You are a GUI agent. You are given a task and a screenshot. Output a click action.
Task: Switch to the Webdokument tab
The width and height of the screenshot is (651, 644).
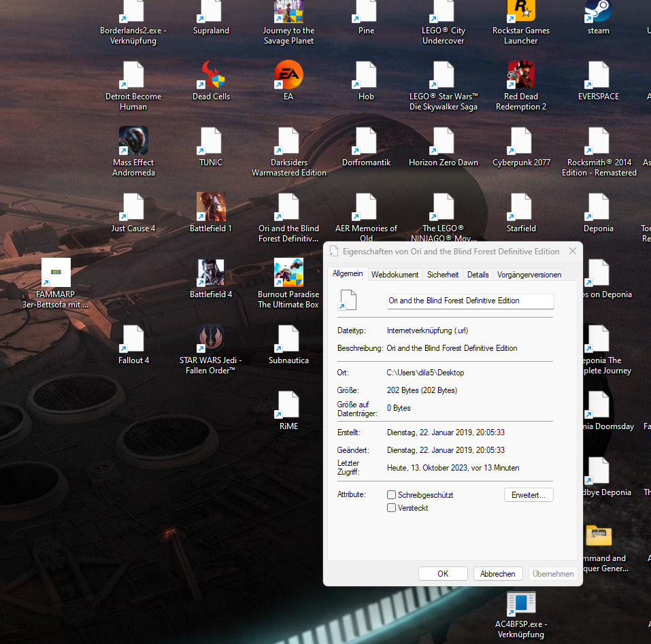(395, 275)
